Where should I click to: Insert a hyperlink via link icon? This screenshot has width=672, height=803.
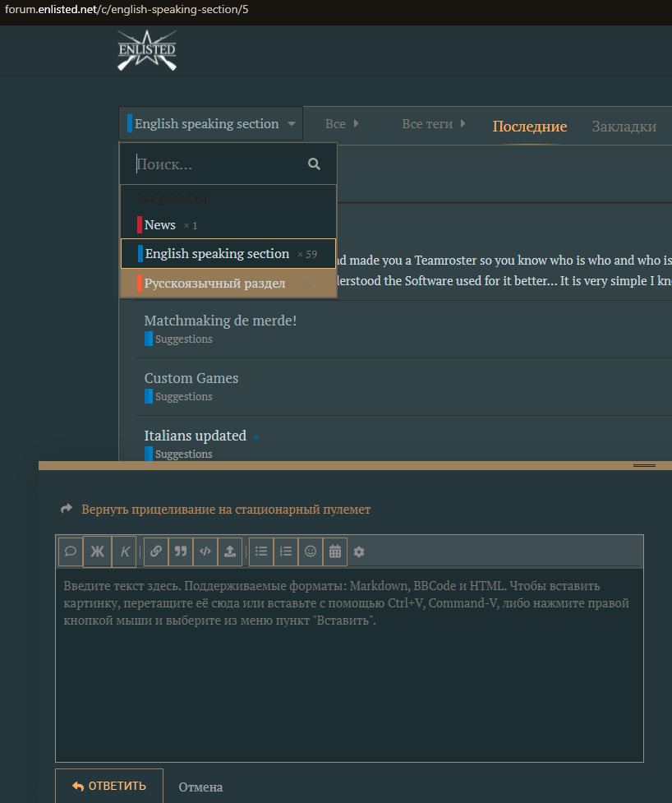[156, 551]
